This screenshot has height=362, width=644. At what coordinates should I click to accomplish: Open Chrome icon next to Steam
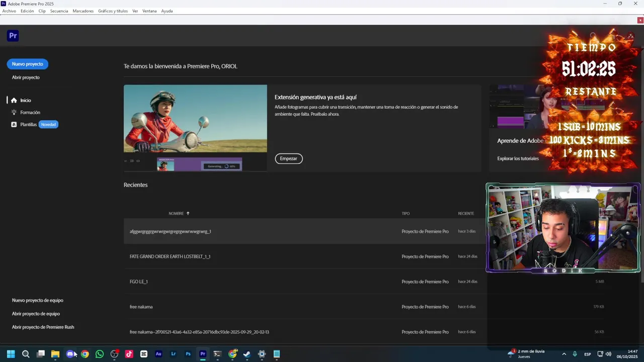coord(232,354)
